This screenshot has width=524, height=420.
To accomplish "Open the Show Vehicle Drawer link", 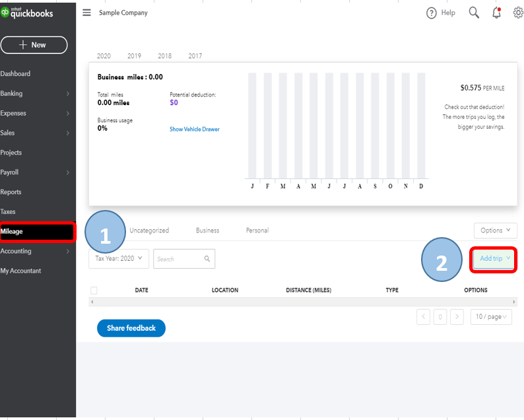I will [x=195, y=129].
